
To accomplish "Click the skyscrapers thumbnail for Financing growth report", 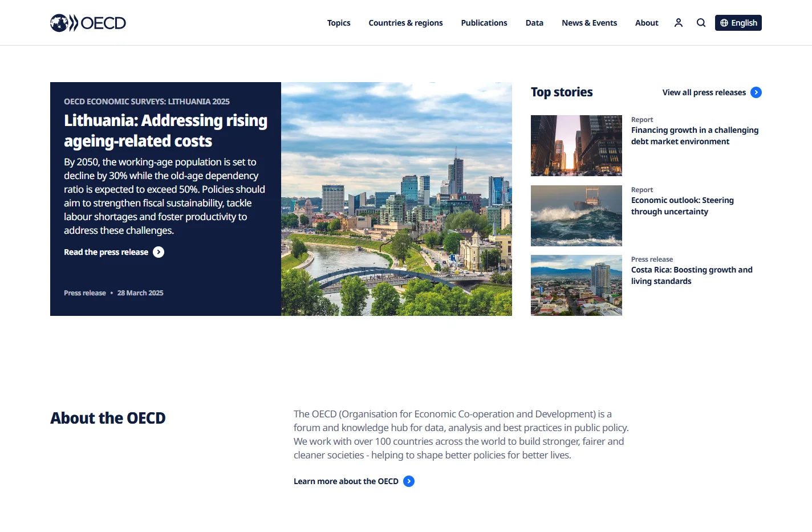I will click(x=576, y=145).
